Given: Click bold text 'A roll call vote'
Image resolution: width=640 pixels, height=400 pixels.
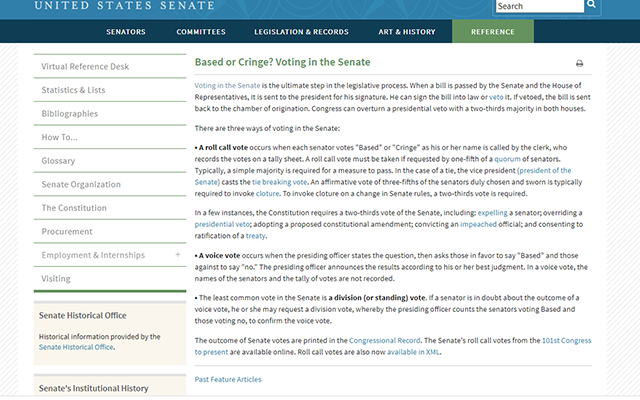Looking at the screenshot, I should pos(223,147).
